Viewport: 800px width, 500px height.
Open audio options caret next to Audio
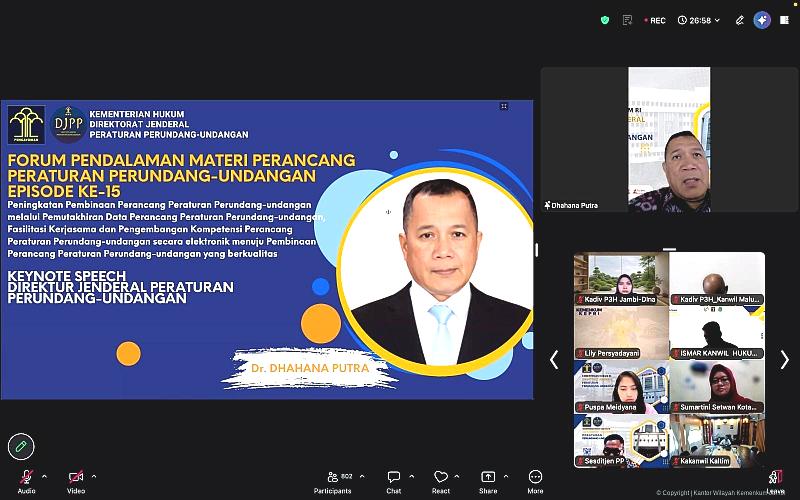click(44, 477)
